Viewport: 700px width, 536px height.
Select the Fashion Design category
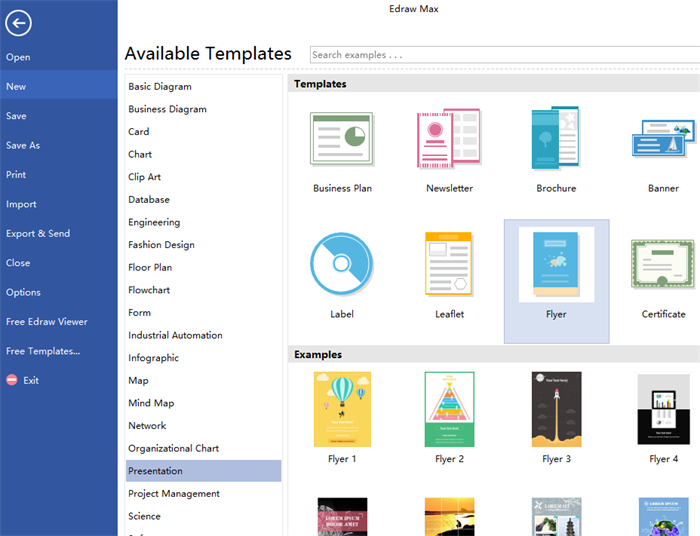pyautogui.click(x=204, y=245)
